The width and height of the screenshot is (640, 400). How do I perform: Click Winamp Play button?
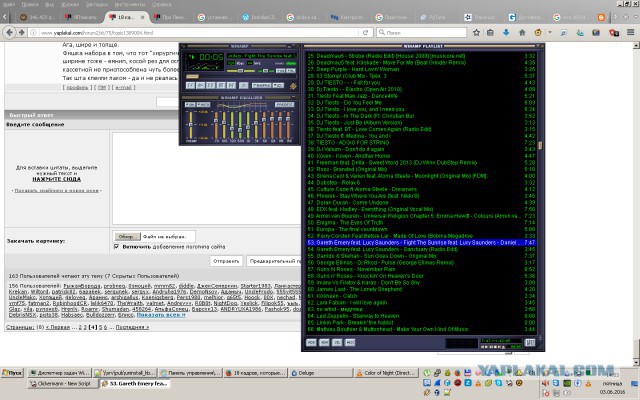(x=200, y=85)
